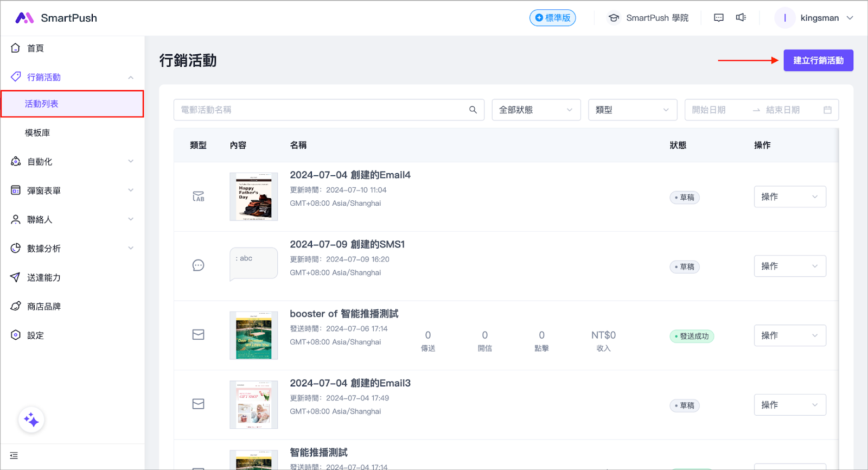Click the AI sparkle assistant floating button
The width and height of the screenshot is (868, 470).
click(x=31, y=420)
